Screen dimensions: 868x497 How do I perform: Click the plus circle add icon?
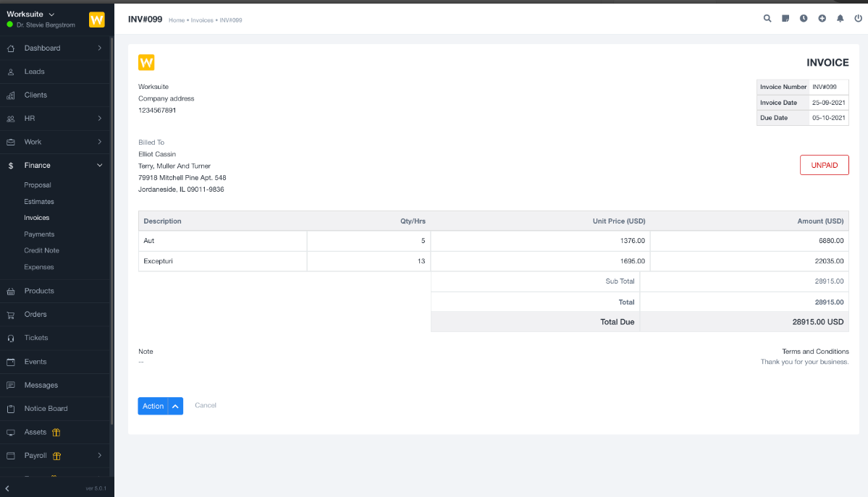[822, 19]
